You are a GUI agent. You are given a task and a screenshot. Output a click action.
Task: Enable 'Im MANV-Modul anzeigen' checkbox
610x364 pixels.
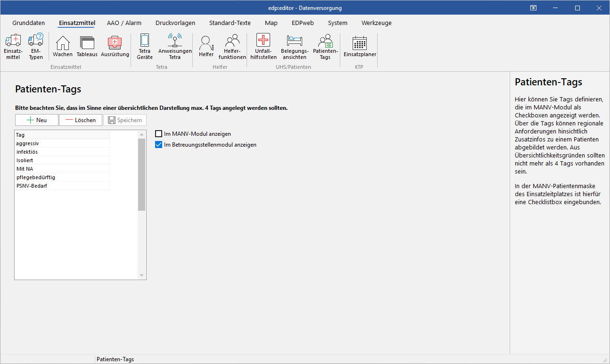tap(159, 134)
